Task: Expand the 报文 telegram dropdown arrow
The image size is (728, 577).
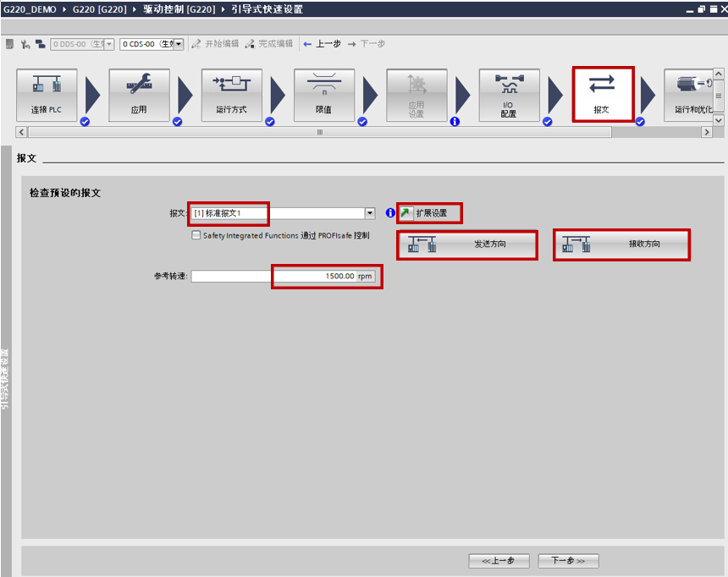Action: click(370, 213)
